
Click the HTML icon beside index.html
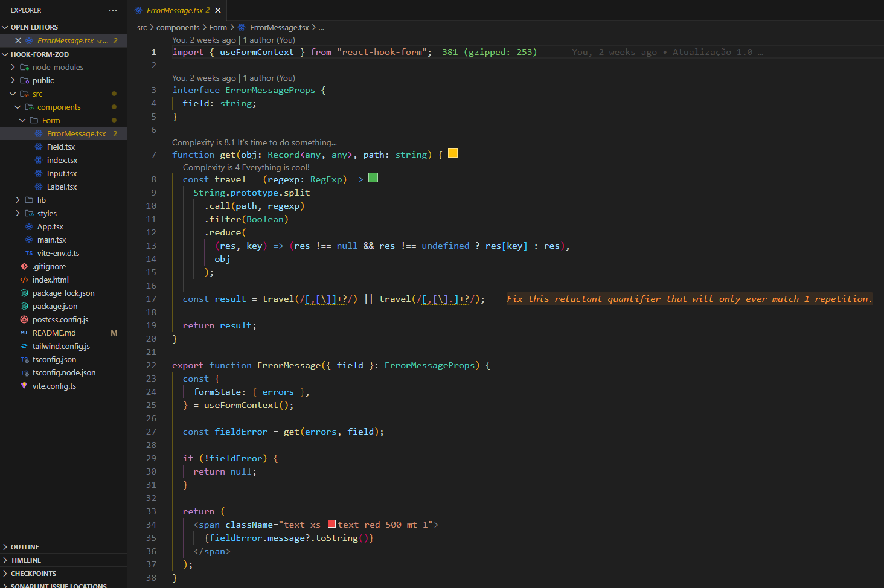24,280
